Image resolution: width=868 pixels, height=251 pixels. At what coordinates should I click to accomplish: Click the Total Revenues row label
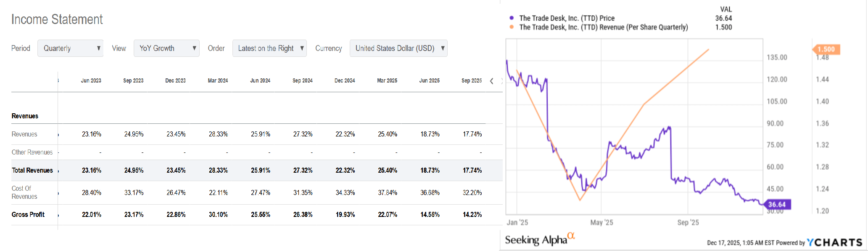click(x=32, y=170)
